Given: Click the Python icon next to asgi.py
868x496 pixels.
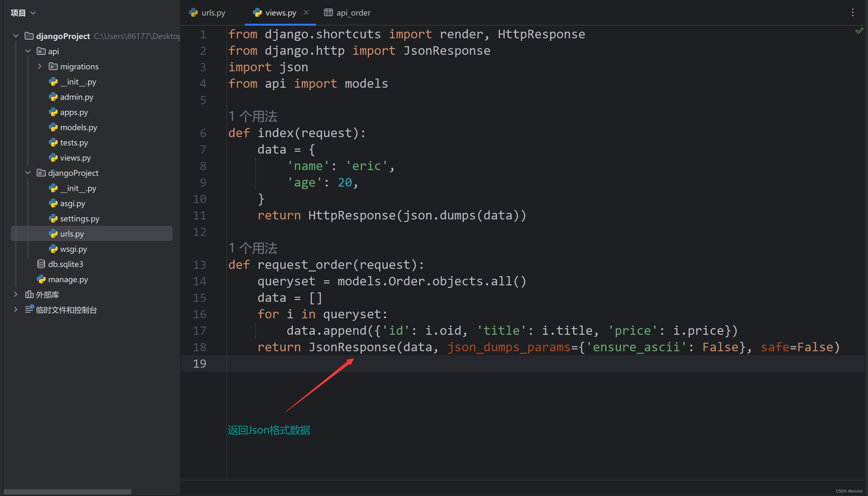Looking at the screenshot, I should pos(53,203).
